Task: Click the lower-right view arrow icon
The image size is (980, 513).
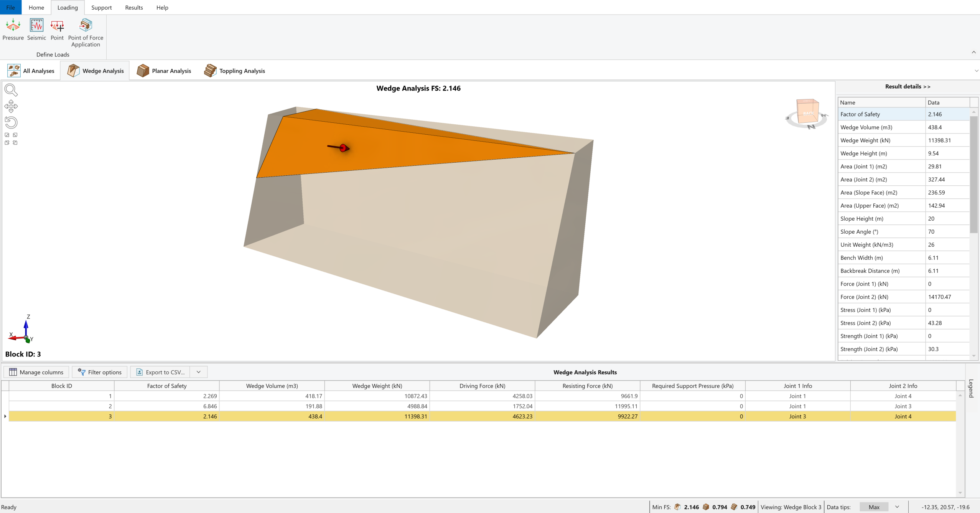Action: (x=15, y=143)
